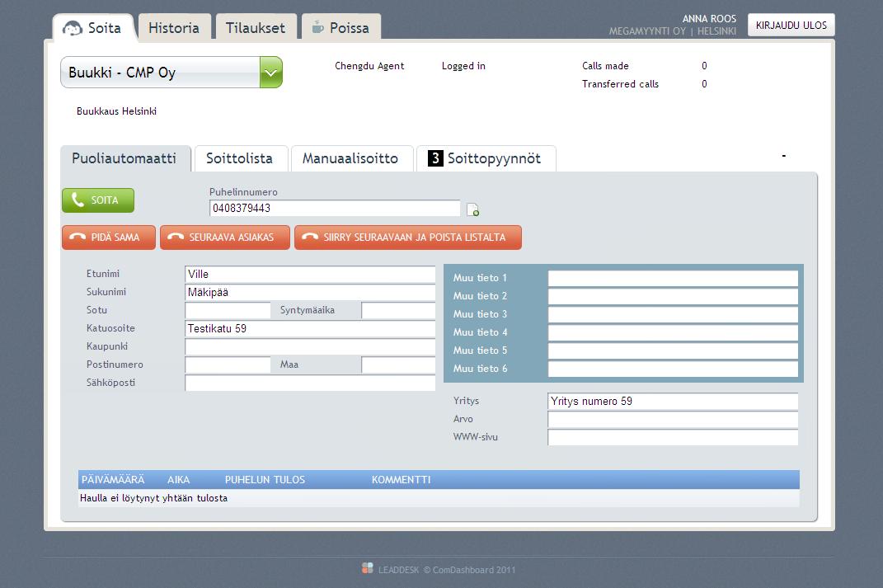Click the Muu tieto 1 input field
This screenshot has width=883, height=588.
tap(673, 278)
